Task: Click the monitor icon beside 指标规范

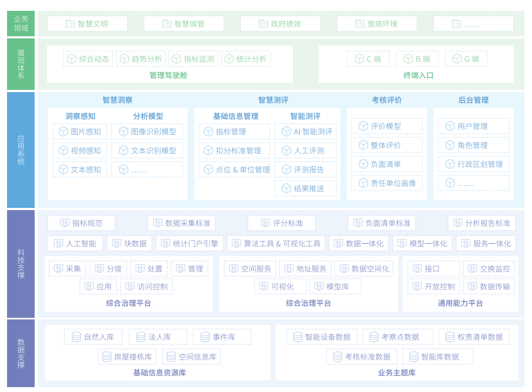Action: (64, 223)
